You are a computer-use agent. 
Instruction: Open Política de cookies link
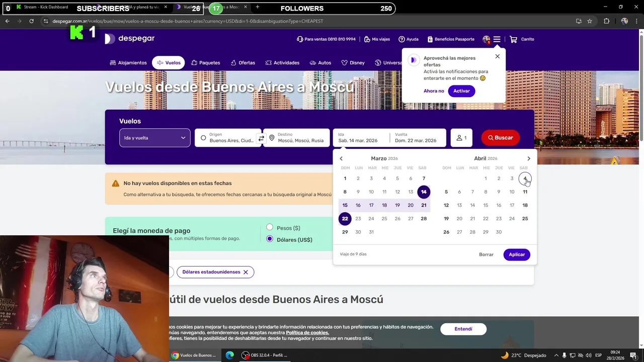click(307, 333)
